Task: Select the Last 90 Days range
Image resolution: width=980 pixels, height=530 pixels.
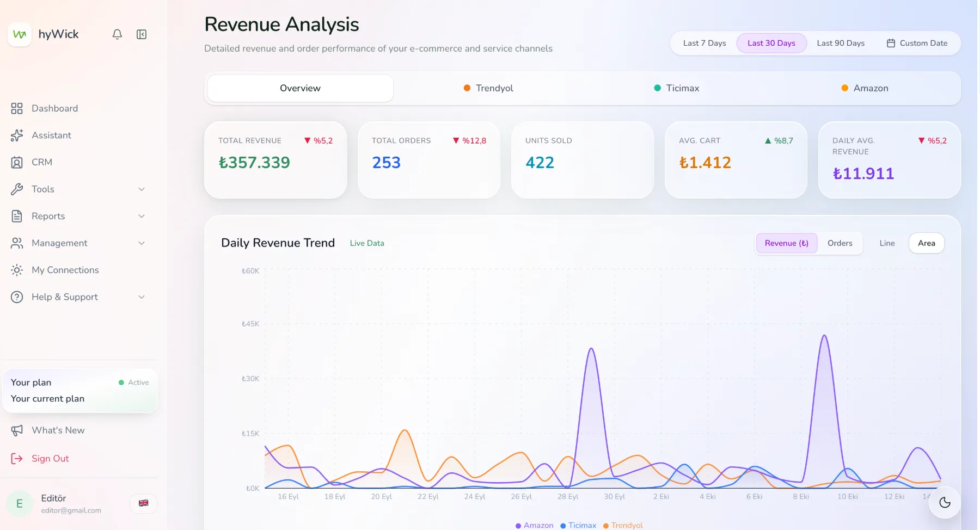Action: (841, 43)
